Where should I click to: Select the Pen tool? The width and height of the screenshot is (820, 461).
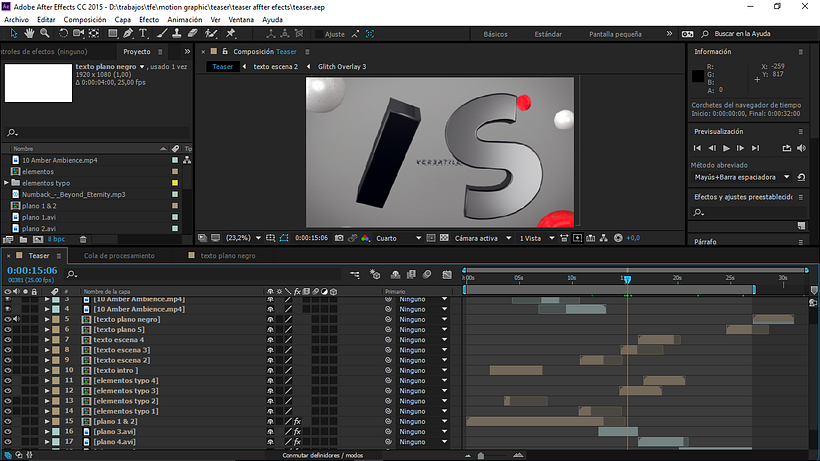(x=129, y=33)
